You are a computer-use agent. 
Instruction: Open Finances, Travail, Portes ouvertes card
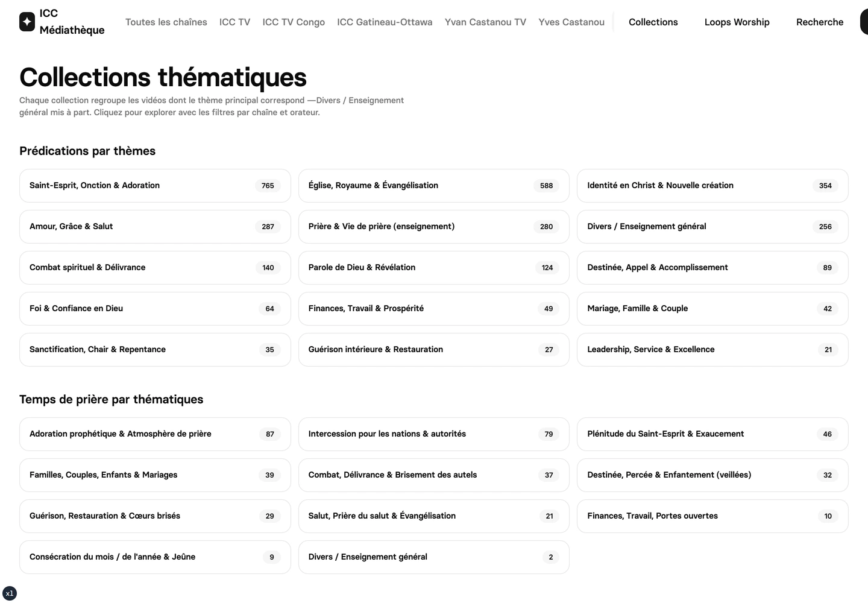(712, 516)
